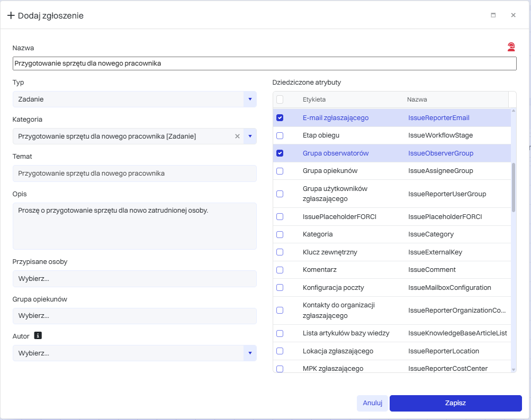Image resolution: width=531 pixels, height=420 pixels.
Task: Sort by Etykieta column header
Action: point(314,99)
